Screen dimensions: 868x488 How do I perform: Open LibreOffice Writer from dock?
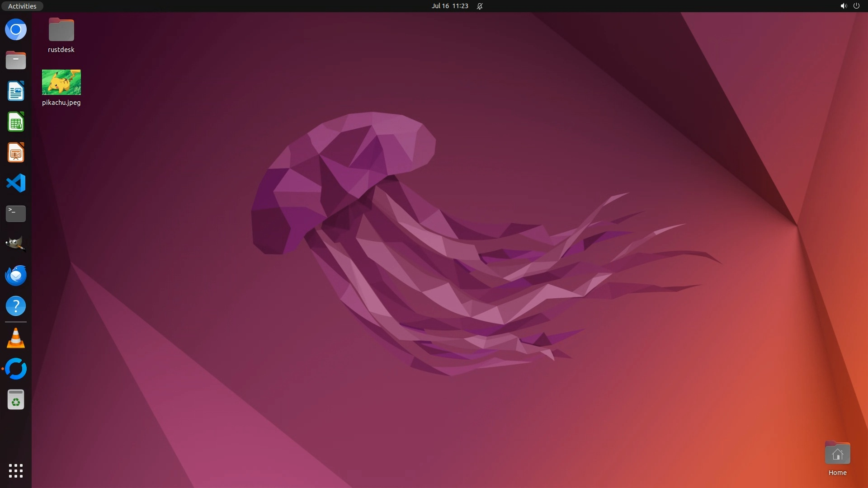pos(16,91)
